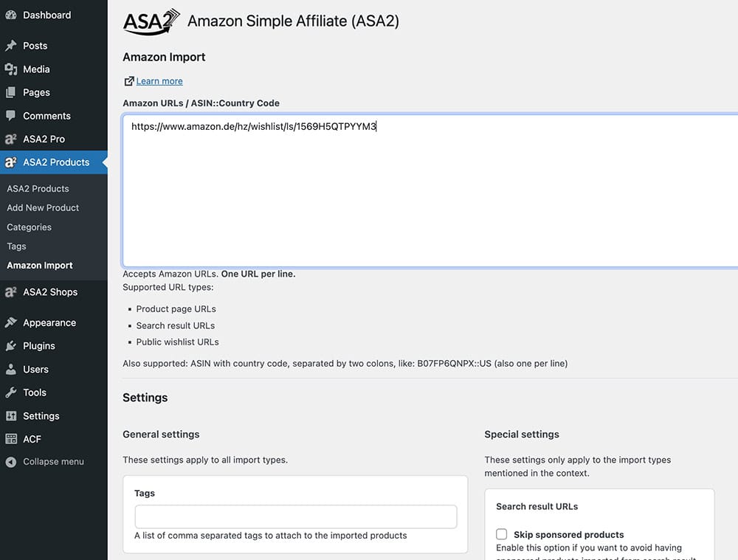This screenshot has height=560, width=738.
Task: Click inside the Amazon URLs text area
Action: [369, 184]
